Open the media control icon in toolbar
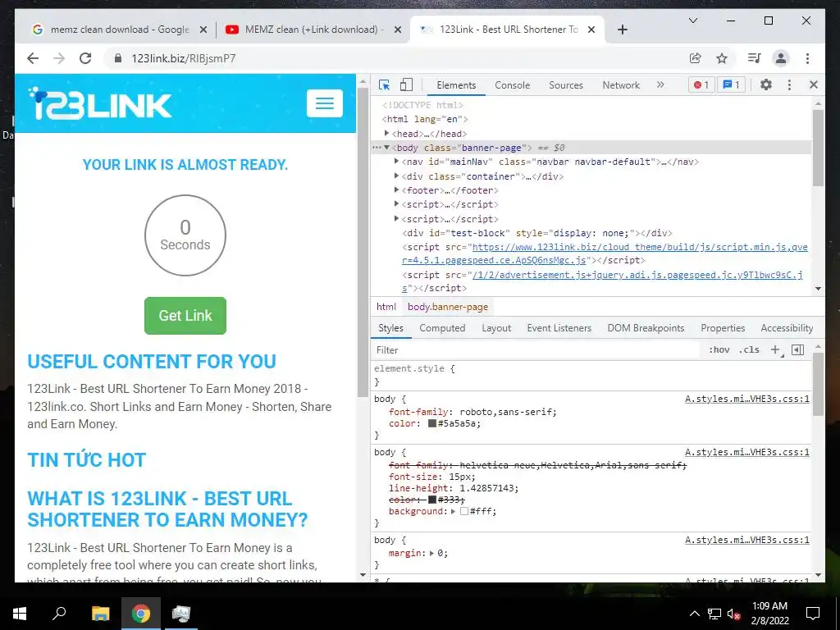Image resolution: width=840 pixels, height=630 pixels. 755,58
